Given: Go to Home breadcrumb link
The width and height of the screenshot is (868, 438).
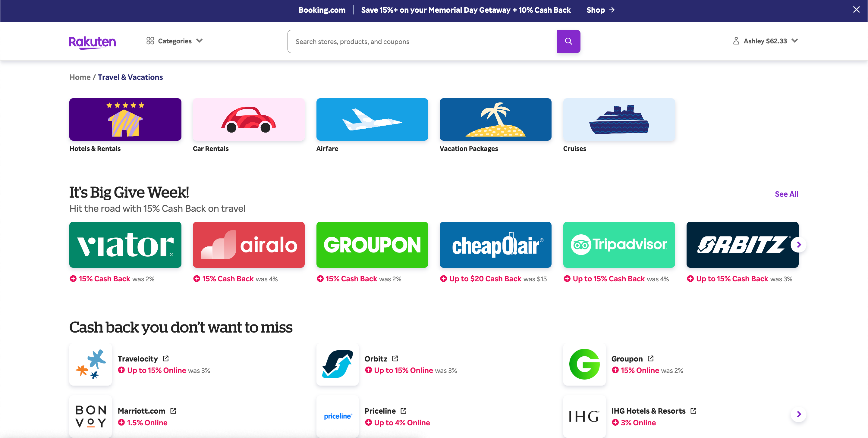Looking at the screenshot, I should 80,77.
